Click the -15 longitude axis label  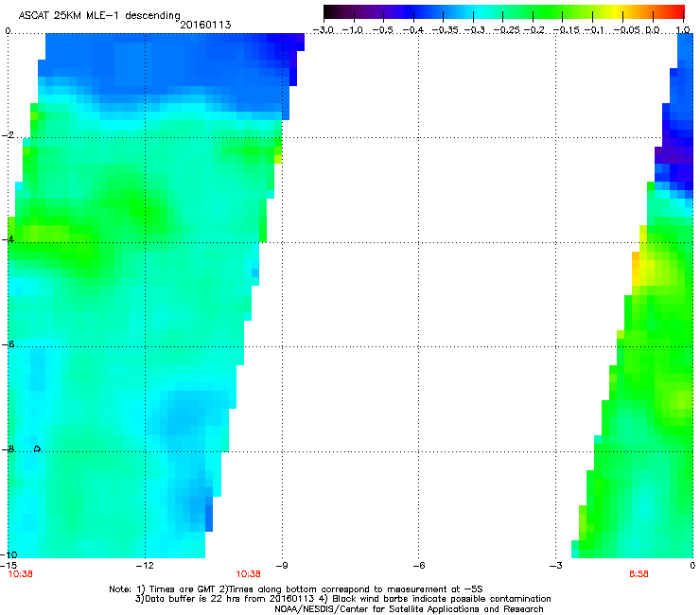(9, 566)
